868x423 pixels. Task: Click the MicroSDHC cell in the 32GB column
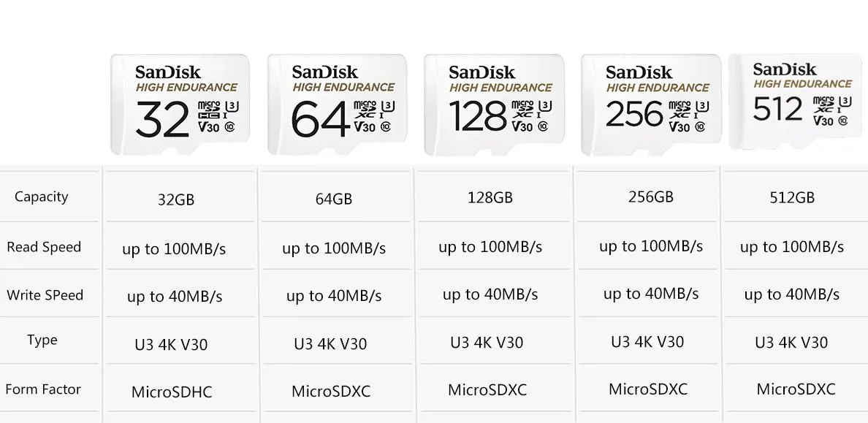click(172, 392)
